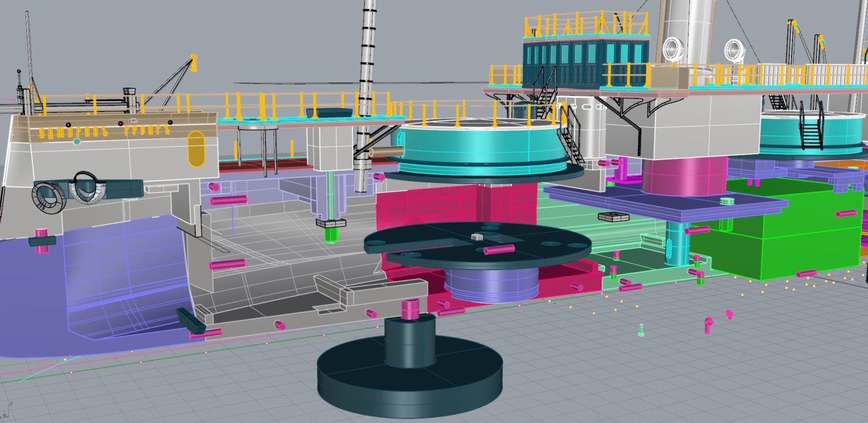The image size is (868, 423).
Task: Select the yellow crane hook on the bow
Action: (x=193, y=61)
